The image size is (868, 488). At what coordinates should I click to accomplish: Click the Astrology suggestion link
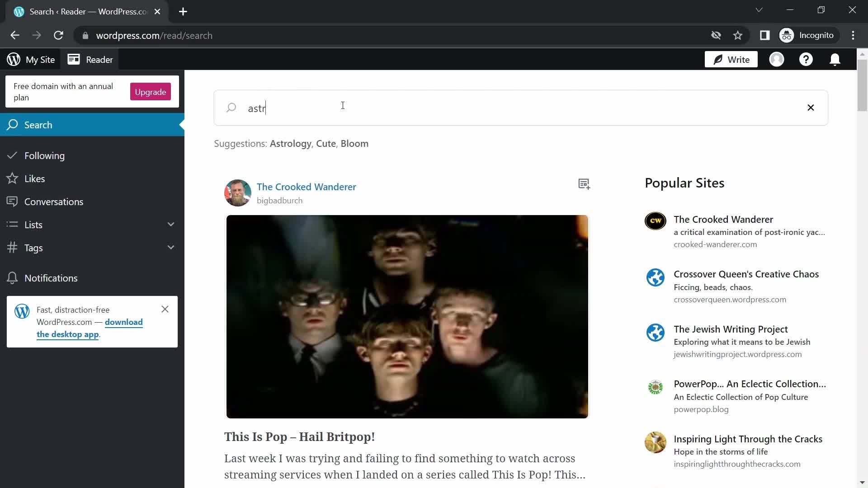pyautogui.click(x=290, y=143)
